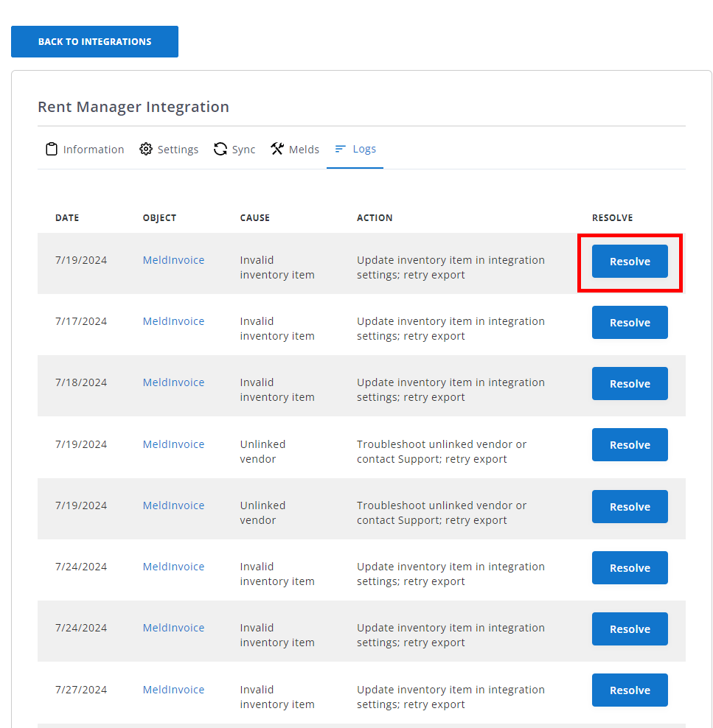Screen dimensions: 713x728
Task: Resolve the 7/19/2024 invalid inventory item entry
Action: (630, 262)
